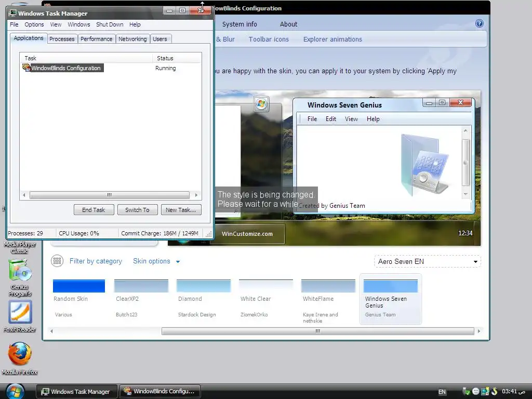Click the EN language indicator in taskbar
Viewport: 532px width, 399px height.
(442, 392)
